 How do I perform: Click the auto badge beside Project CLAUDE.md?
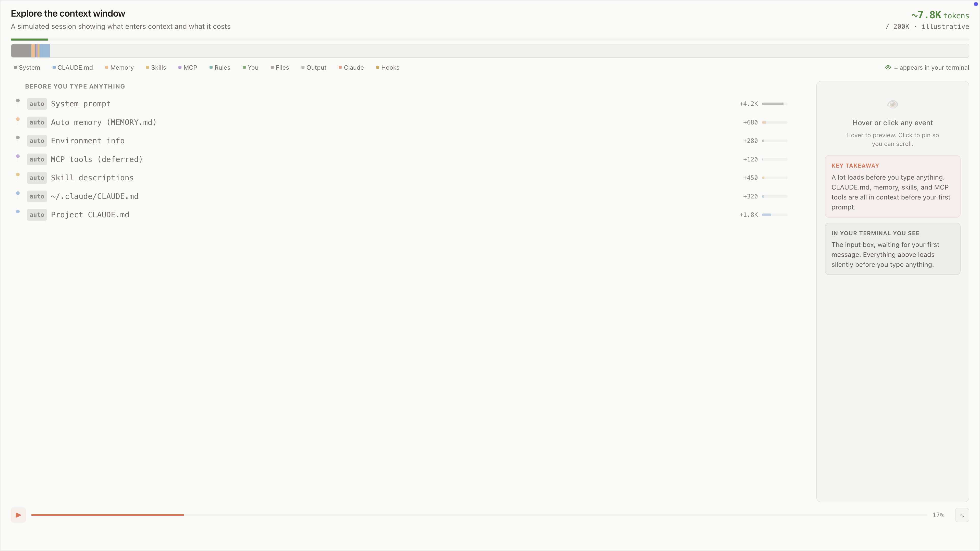tap(37, 215)
